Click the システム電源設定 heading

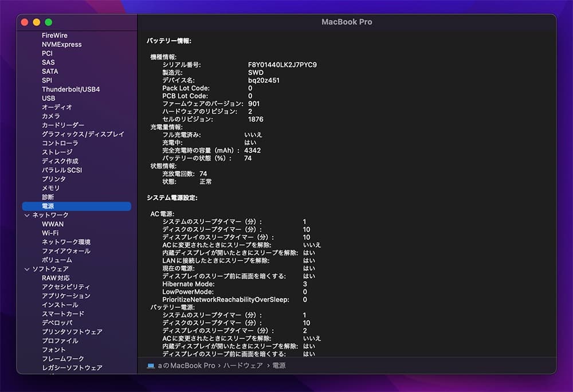172,198
